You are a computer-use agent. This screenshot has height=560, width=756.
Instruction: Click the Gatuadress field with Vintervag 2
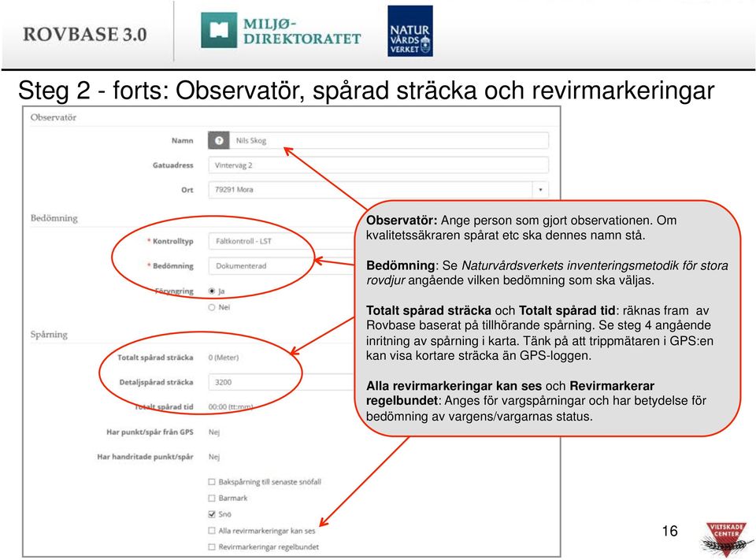pos(379,165)
